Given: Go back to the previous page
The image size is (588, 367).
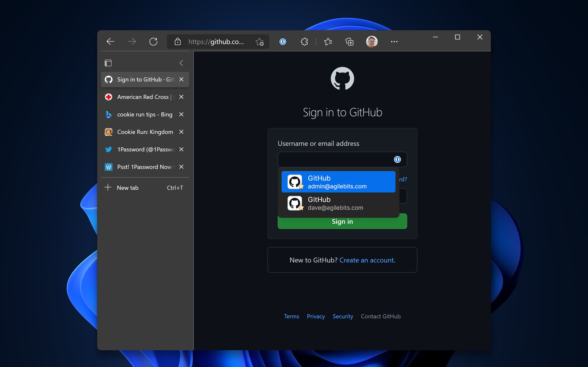Looking at the screenshot, I should pyautogui.click(x=110, y=42).
